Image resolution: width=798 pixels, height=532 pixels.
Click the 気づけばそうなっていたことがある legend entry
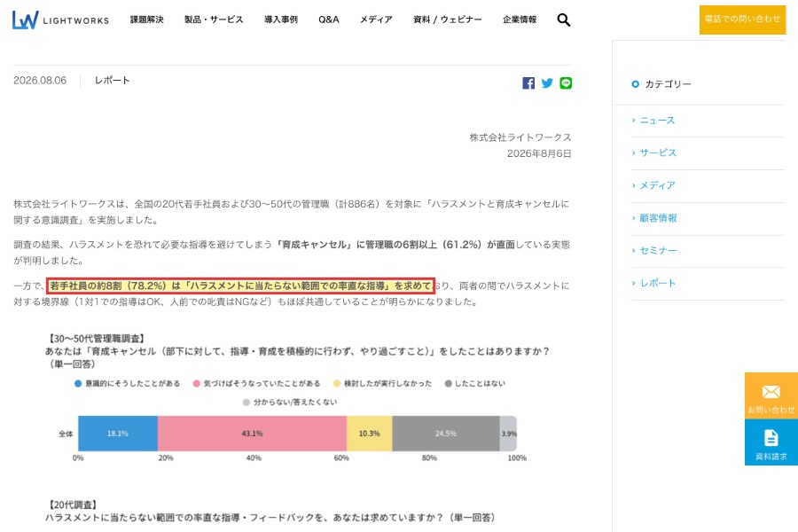[256, 383]
